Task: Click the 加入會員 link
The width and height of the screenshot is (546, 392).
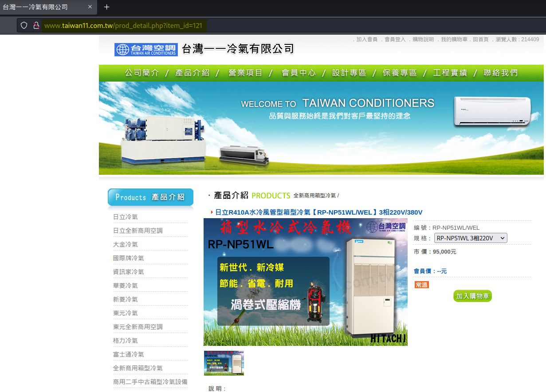Action: pos(367,39)
